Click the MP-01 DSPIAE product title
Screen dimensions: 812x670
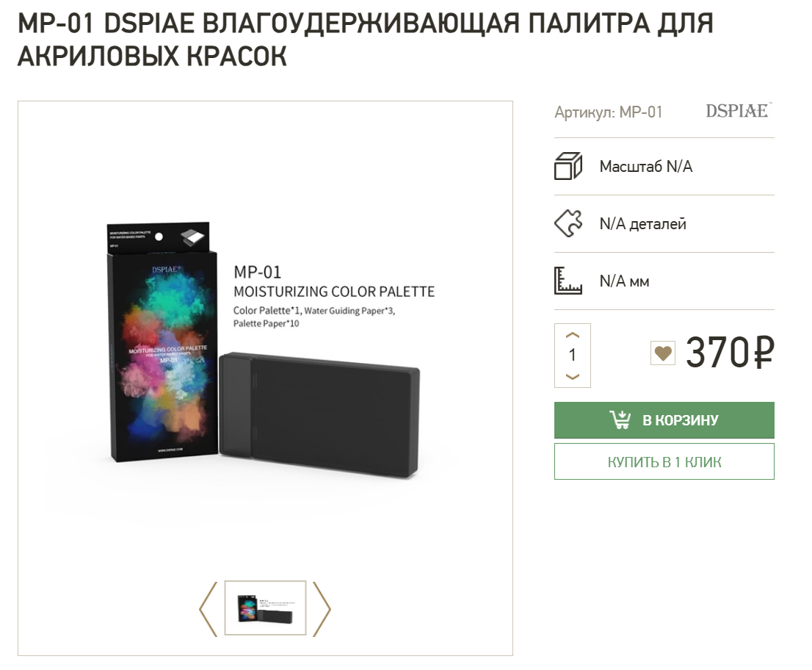(366, 40)
